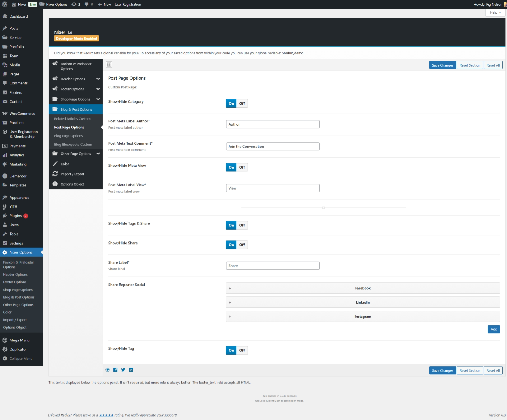507x420 pixels.
Task: Open the Facebook icon in panel footer
Action: coord(115,370)
